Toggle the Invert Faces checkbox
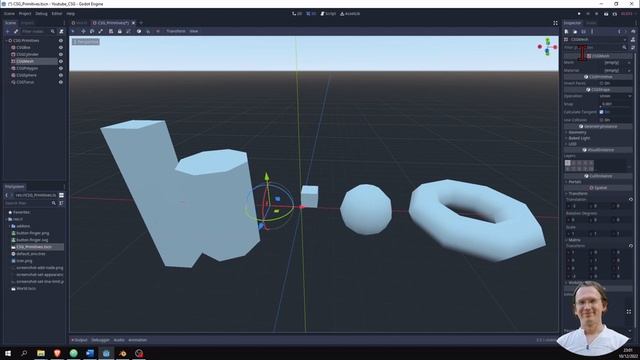The width and height of the screenshot is (640, 360). [x=601, y=83]
